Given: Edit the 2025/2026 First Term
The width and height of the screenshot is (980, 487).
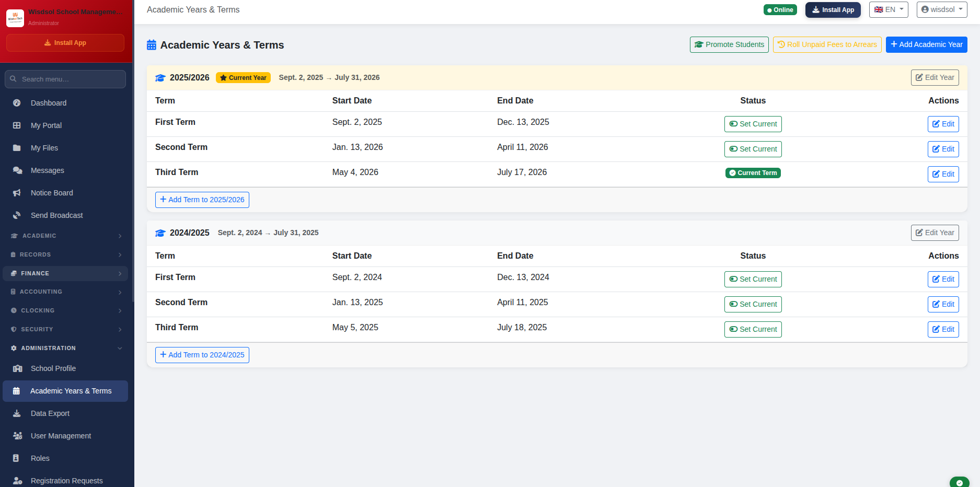Looking at the screenshot, I should (x=943, y=124).
